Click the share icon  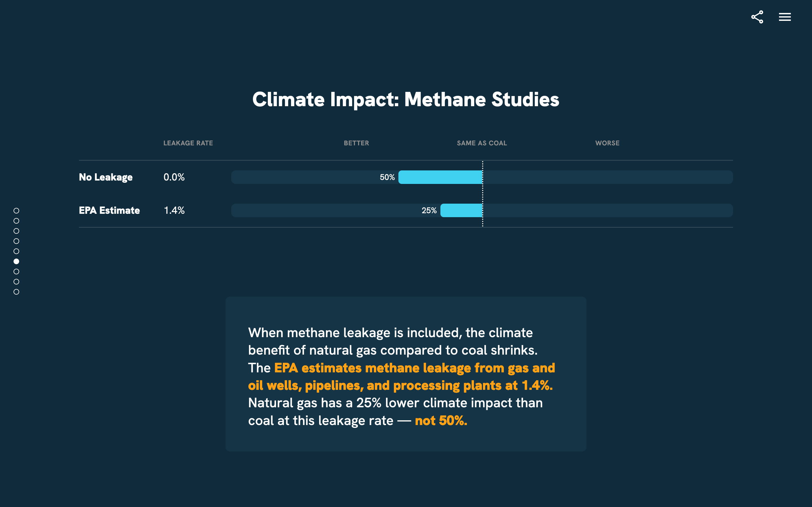(757, 17)
